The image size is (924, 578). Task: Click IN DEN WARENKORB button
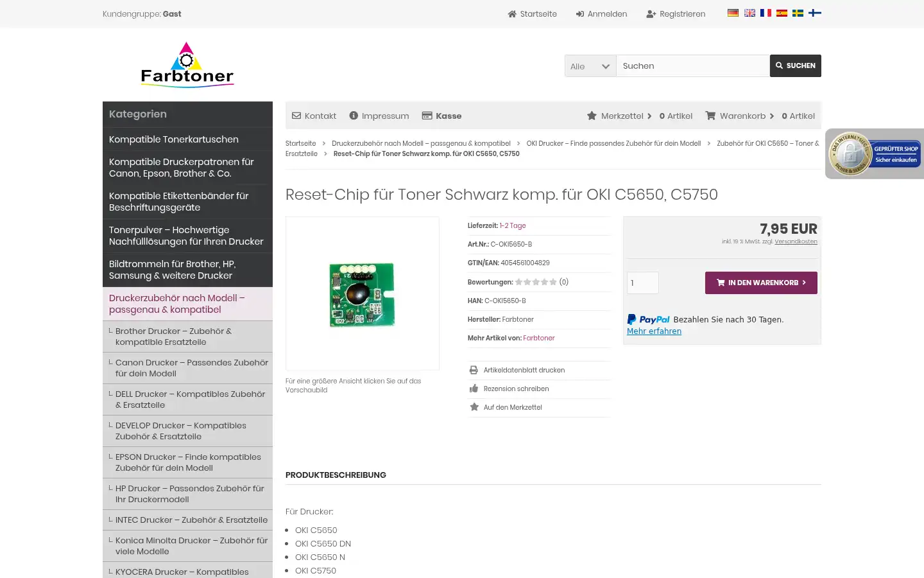point(761,283)
